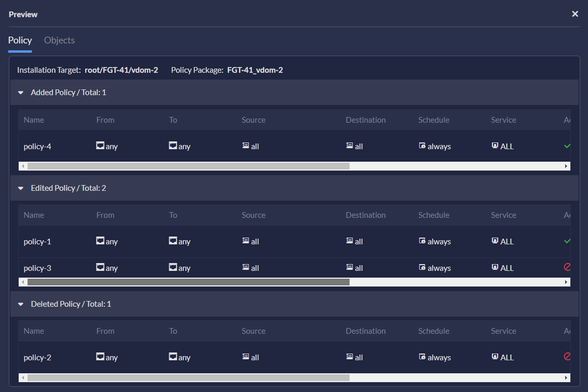
Task: Click right arrow of Edited Policy scrollbar
Action: pyautogui.click(x=566, y=282)
